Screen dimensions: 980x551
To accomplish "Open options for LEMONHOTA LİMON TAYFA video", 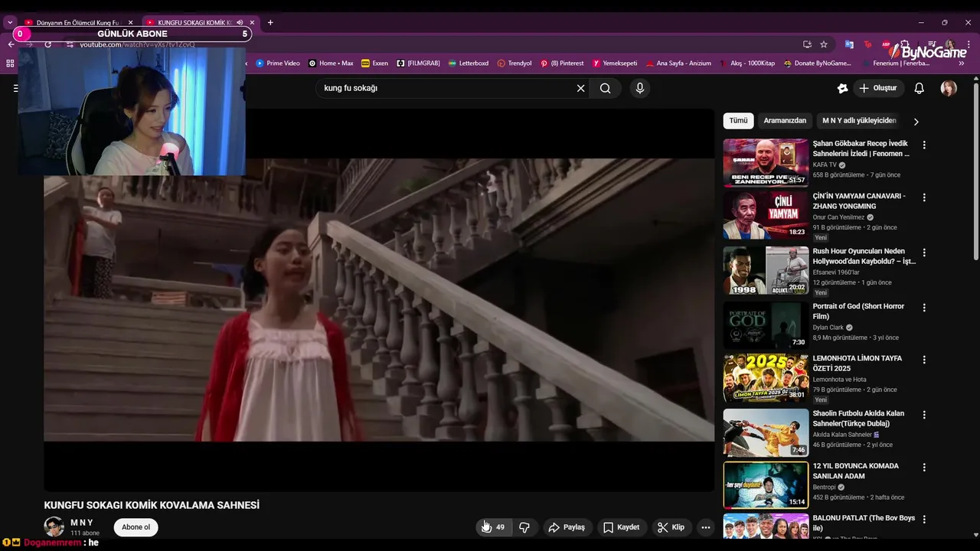I will (924, 359).
